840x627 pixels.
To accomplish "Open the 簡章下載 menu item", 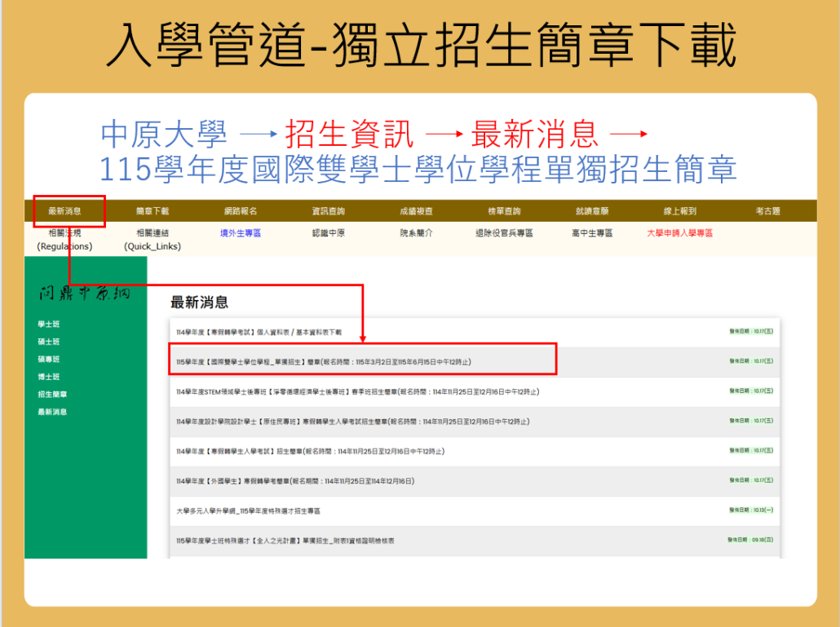I will 153,211.
